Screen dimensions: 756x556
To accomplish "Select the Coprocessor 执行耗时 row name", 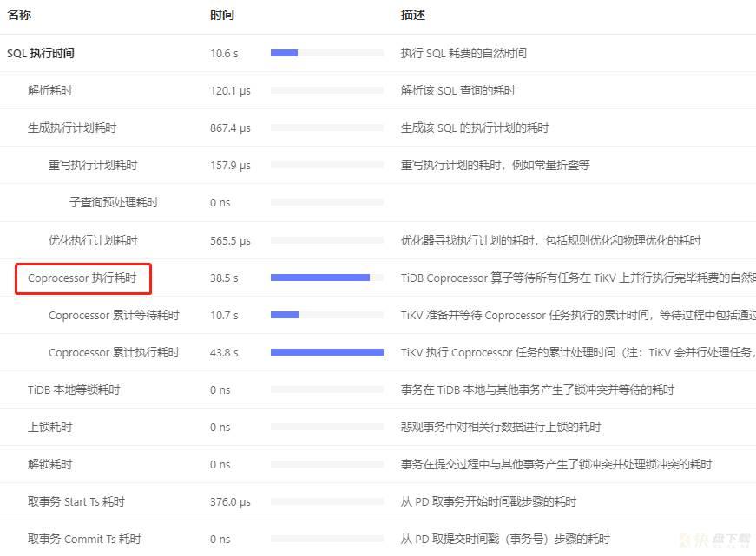I will tap(82, 278).
